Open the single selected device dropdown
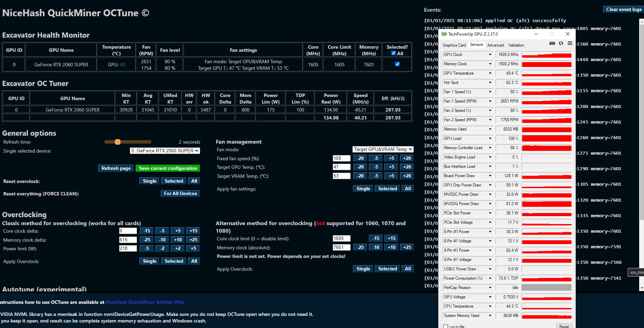 point(165,151)
